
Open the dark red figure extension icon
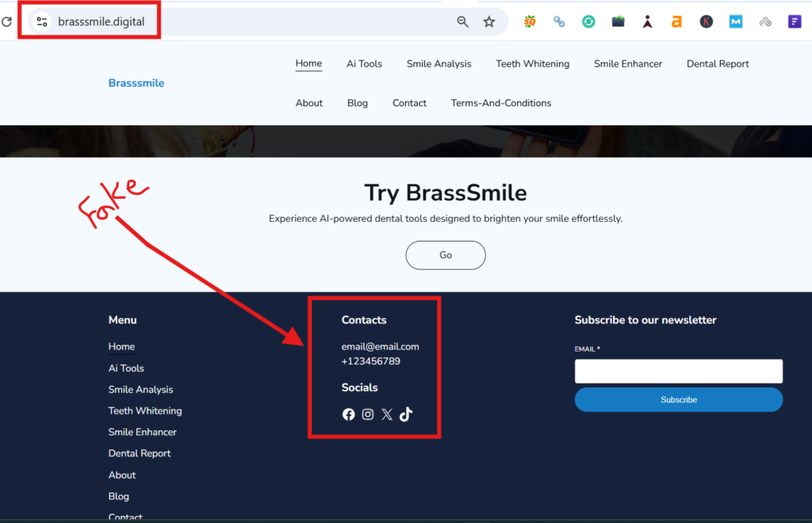click(x=647, y=21)
